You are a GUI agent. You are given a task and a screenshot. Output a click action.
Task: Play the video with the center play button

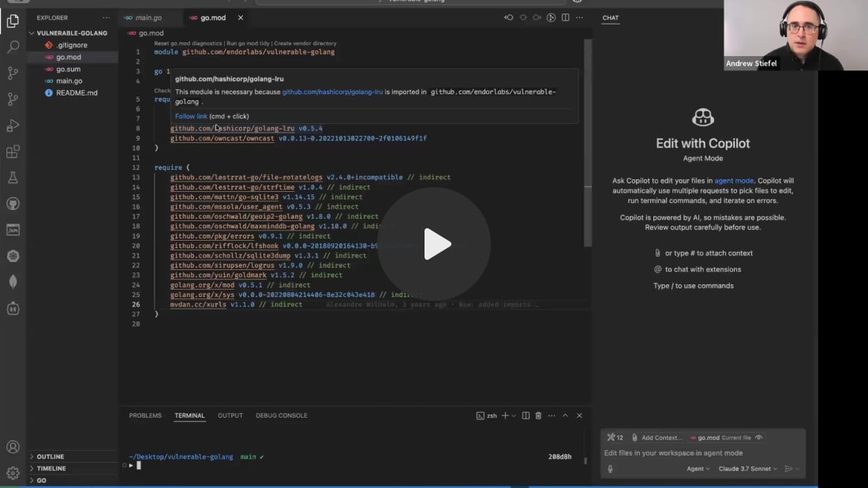point(435,244)
